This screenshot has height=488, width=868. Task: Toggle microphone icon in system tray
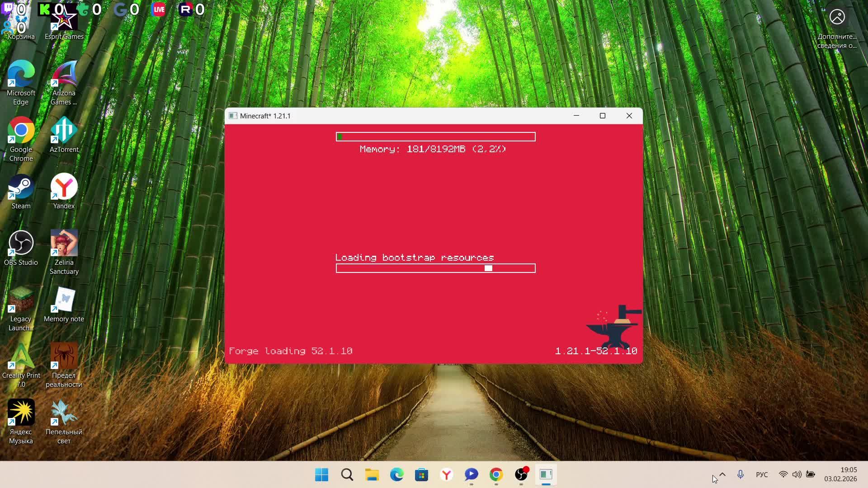[740, 474]
